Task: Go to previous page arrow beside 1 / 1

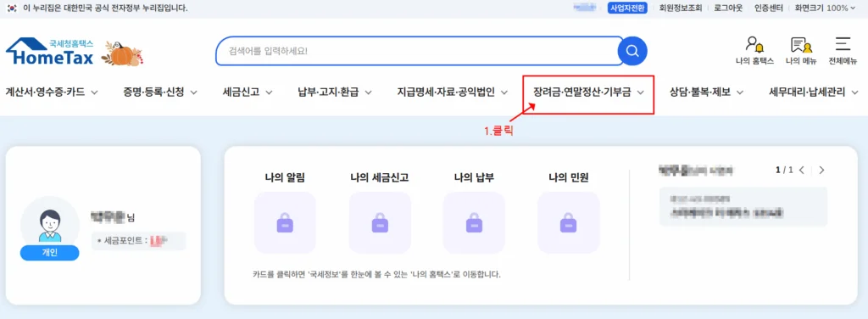Action: point(802,170)
